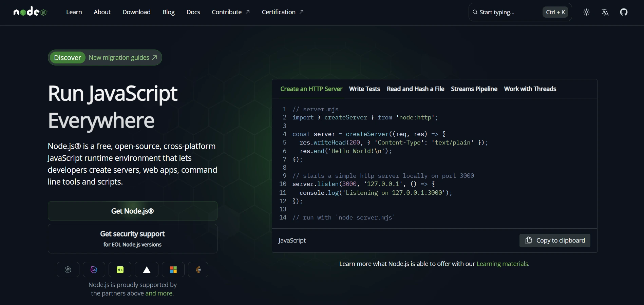Click the Contribute arrow icon
The height and width of the screenshot is (305, 644).
[248, 12]
